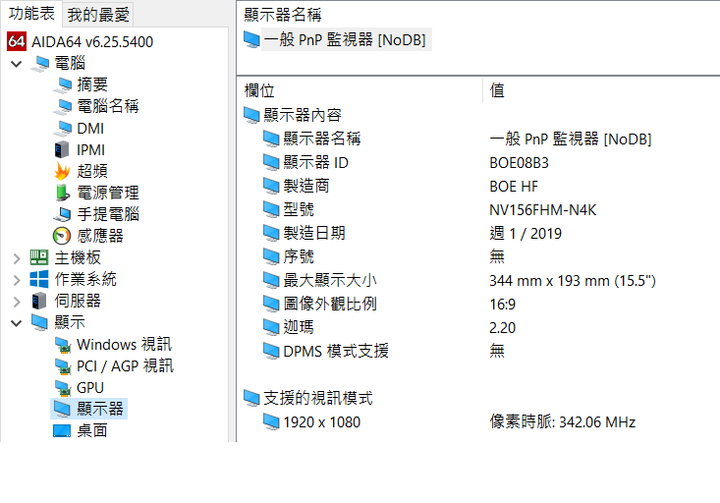Click monitor icon beside 型號 row

tap(271, 209)
